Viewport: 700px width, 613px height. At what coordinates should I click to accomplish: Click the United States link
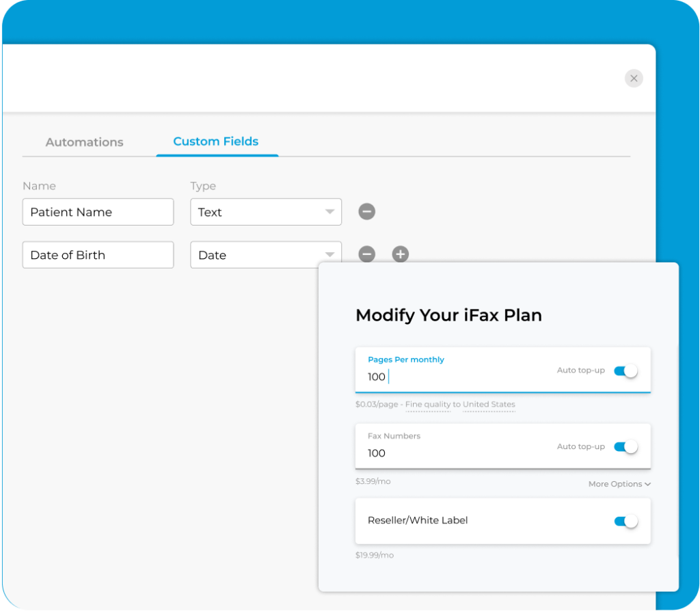[x=489, y=404]
